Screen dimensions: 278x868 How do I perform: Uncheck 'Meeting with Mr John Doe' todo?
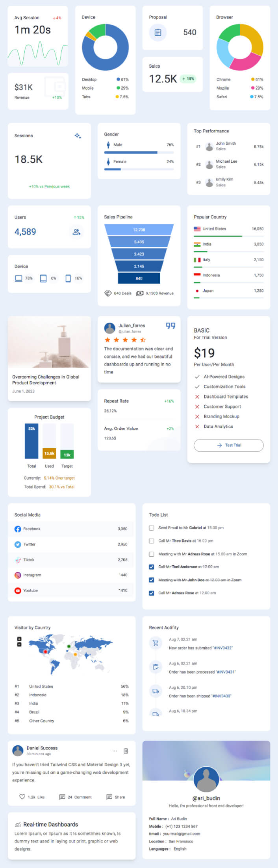click(x=152, y=580)
